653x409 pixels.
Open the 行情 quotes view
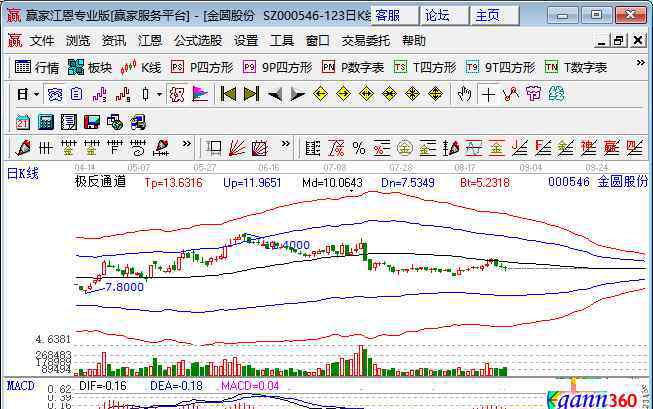tap(37, 67)
